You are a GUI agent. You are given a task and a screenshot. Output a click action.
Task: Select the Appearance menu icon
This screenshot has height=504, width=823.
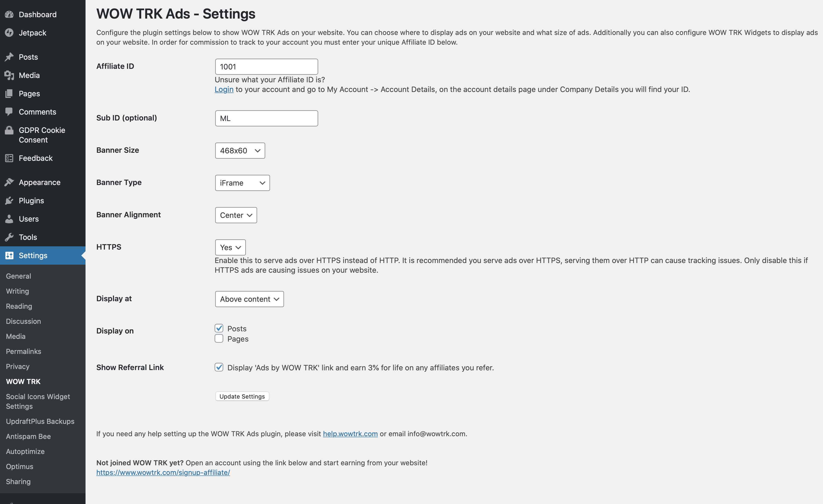9,182
